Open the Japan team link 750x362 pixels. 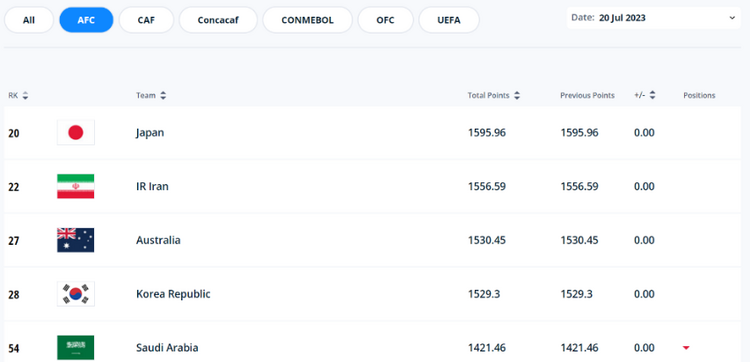(150, 133)
